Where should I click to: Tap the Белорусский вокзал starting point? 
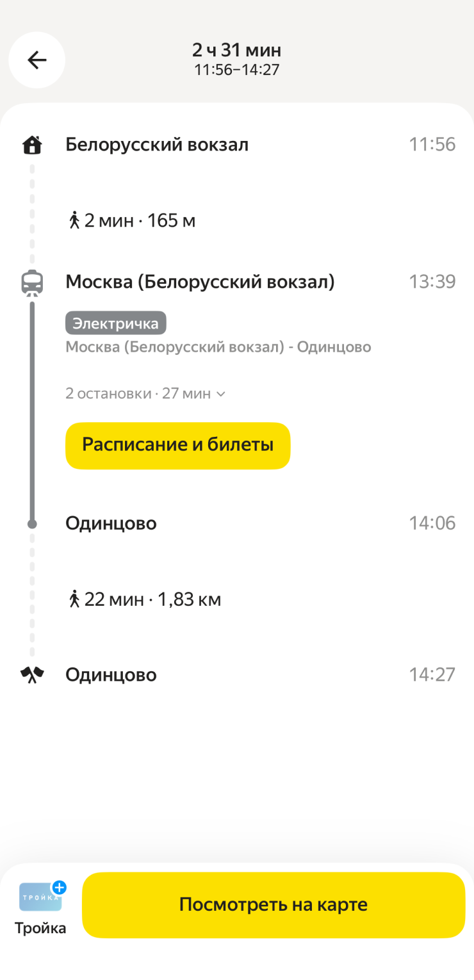click(157, 145)
